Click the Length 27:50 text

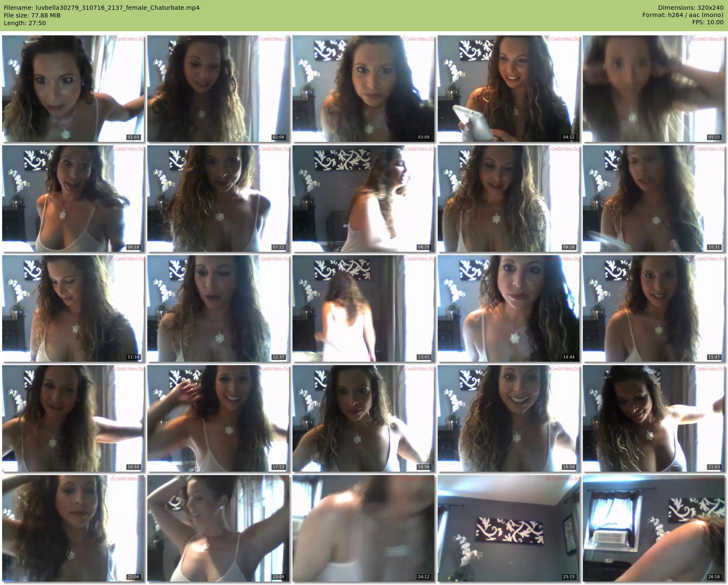tap(25, 23)
